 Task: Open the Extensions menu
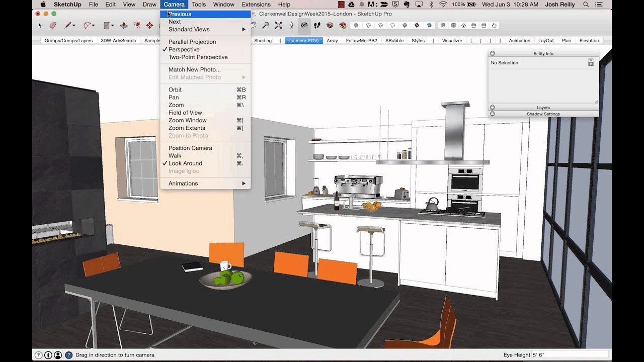[256, 5]
